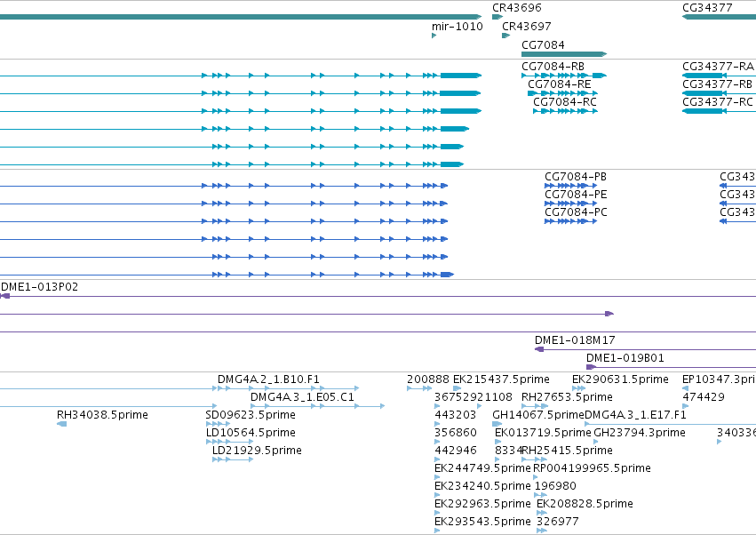Select the GH14067.5prime label
Image resolution: width=756 pixels, height=535 pixels.
tap(538, 415)
